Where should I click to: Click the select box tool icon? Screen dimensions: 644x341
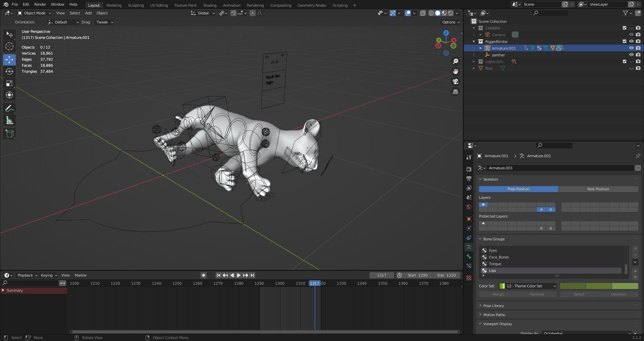(x=10, y=35)
